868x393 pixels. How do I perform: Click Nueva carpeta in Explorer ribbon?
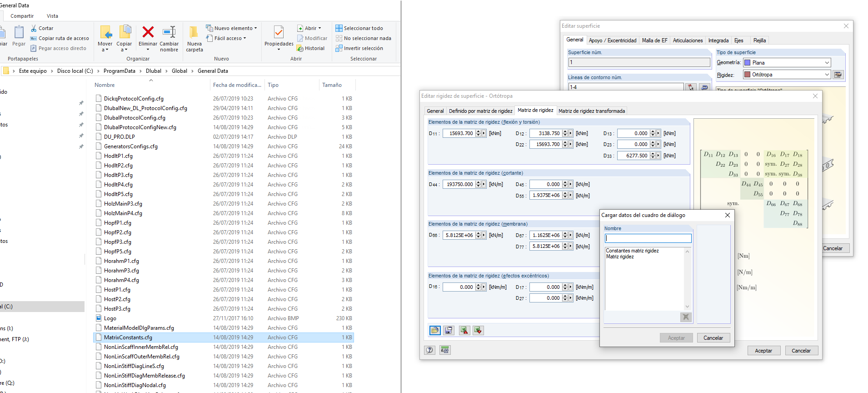pyautogui.click(x=195, y=39)
